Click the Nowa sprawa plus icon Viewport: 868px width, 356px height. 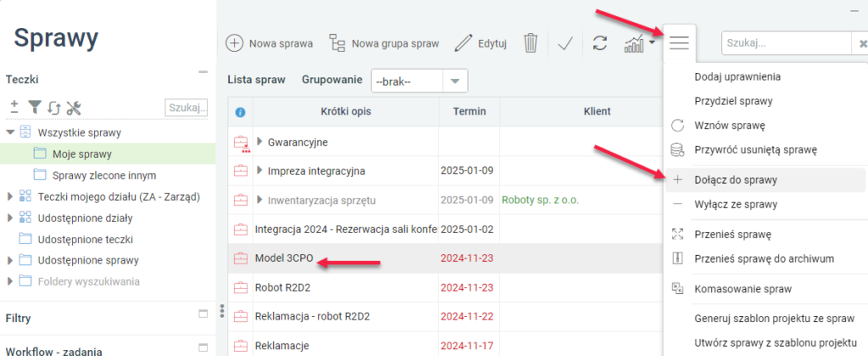(235, 43)
